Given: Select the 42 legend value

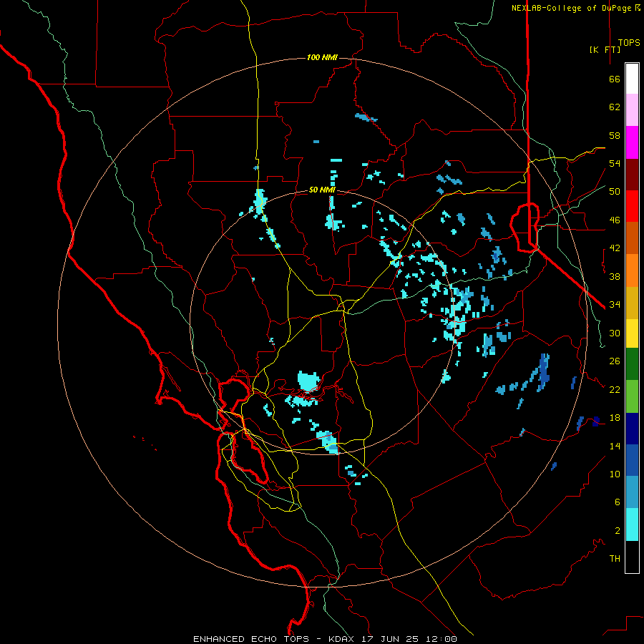Looking at the screenshot, I should tap(615, 248).
